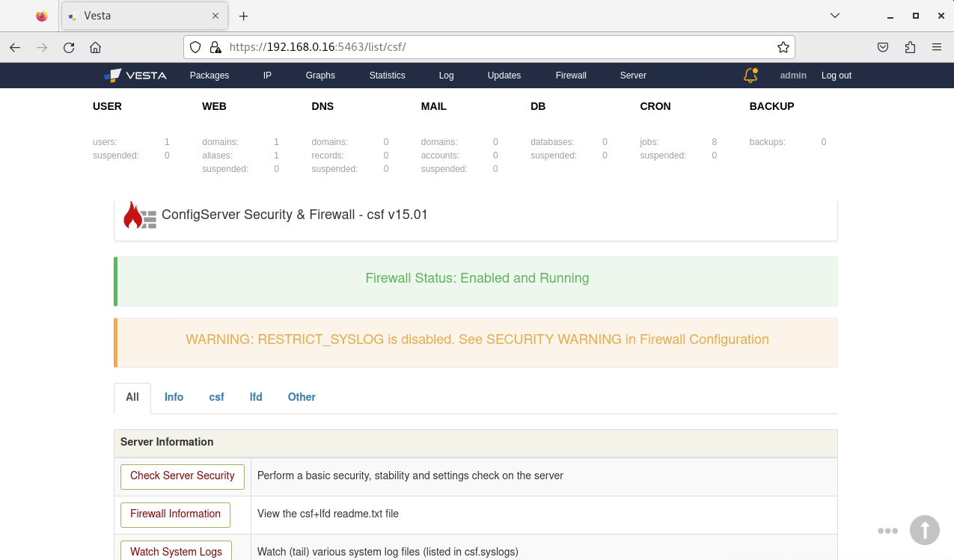Switch to the lfd tab

[256, 397]
